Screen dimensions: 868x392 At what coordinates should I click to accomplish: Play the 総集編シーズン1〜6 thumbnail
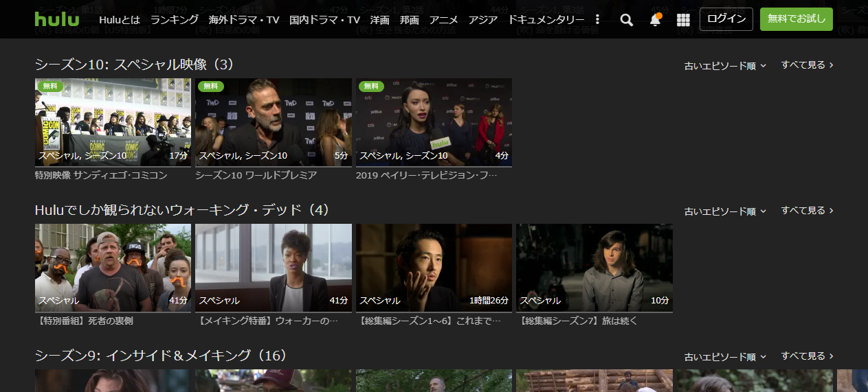coord(434,268)
